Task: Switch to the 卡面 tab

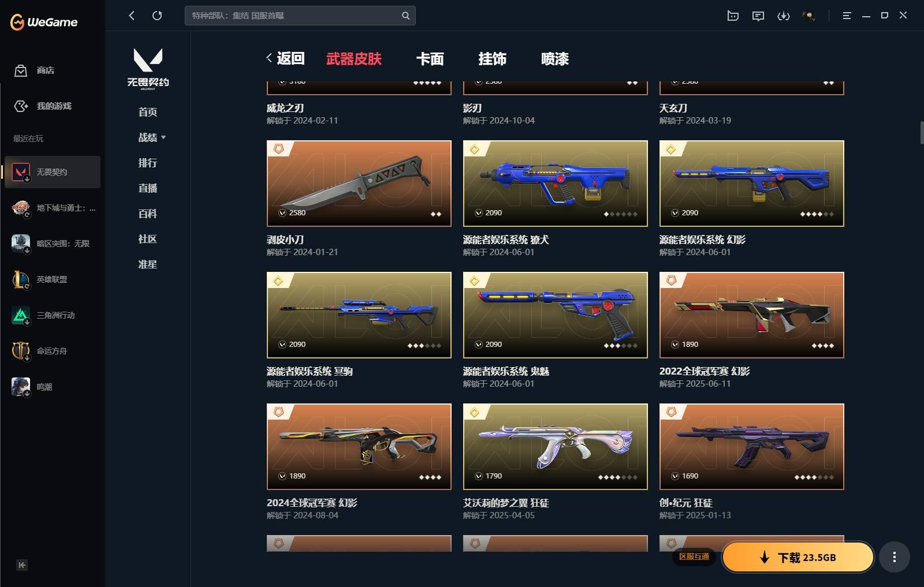Action: pyautogui.click(x=430, y=59)
